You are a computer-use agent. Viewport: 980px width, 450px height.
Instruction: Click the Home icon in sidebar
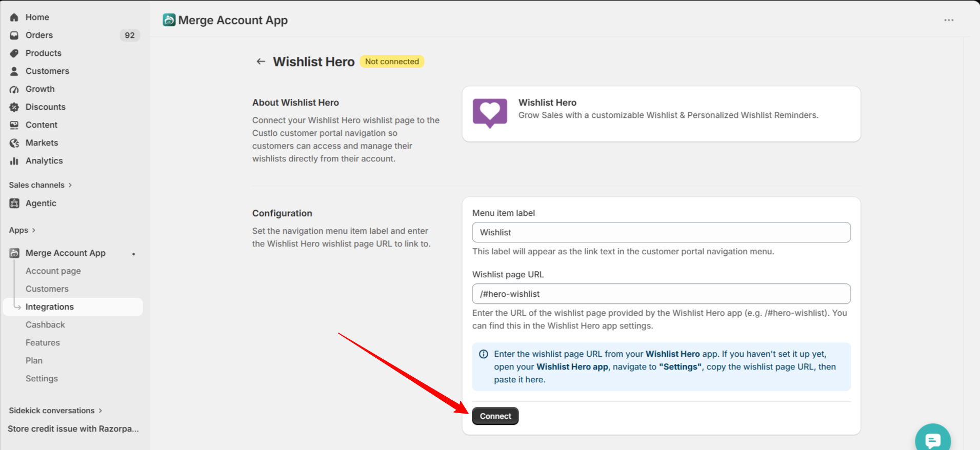[x=14, y=17]
